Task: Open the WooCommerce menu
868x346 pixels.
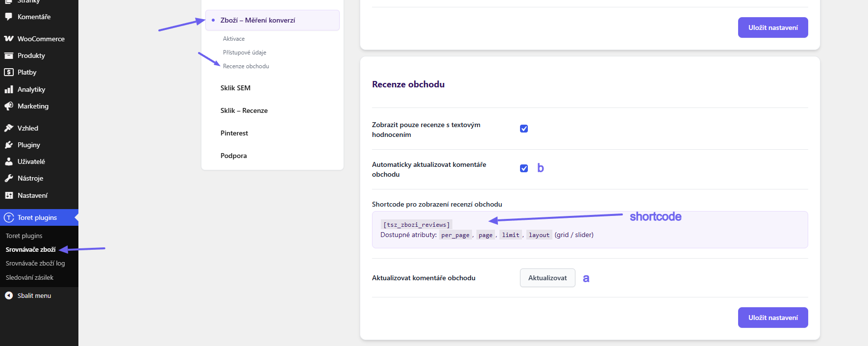Action: point(41,39)
